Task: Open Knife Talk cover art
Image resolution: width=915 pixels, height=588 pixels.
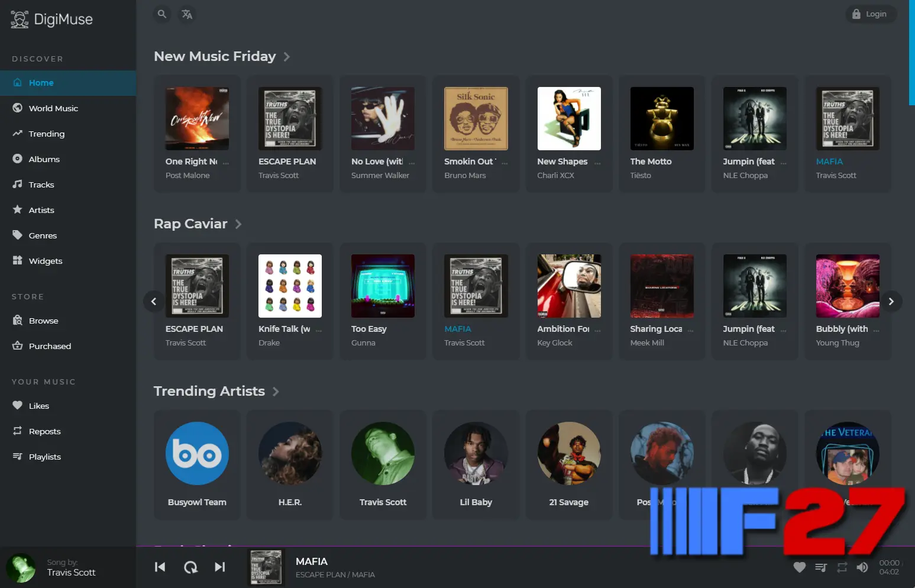Action: point(290,286)
